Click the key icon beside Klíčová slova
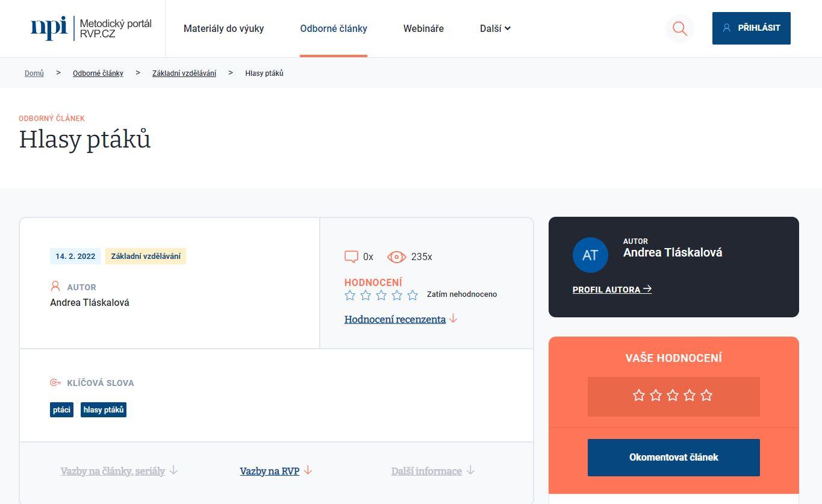 point(55,382)
